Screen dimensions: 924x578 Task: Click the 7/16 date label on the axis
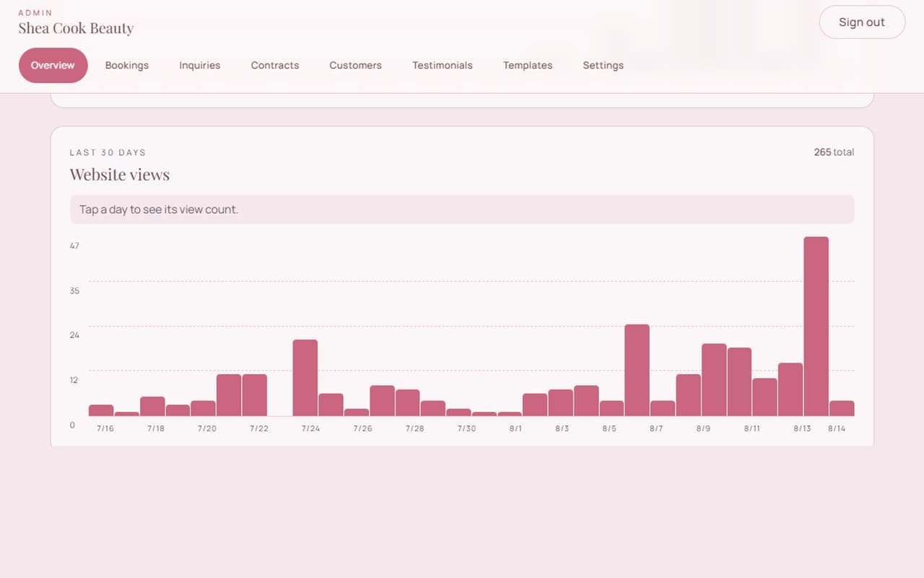tap(105, 428)
